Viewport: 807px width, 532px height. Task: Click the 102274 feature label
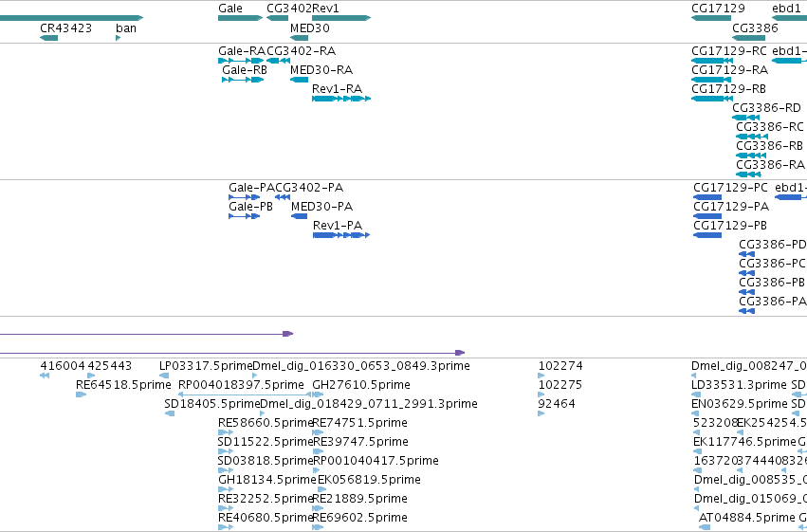(x=560, y=366)
